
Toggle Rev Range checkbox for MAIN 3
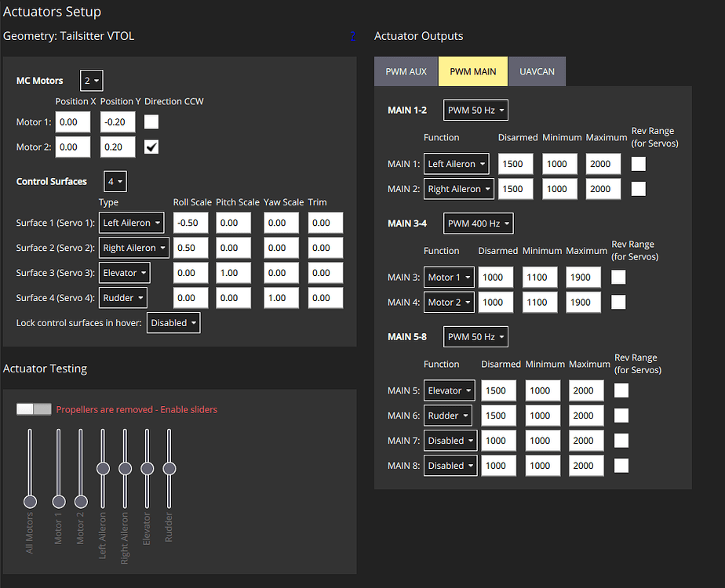[x=618, y=277]
